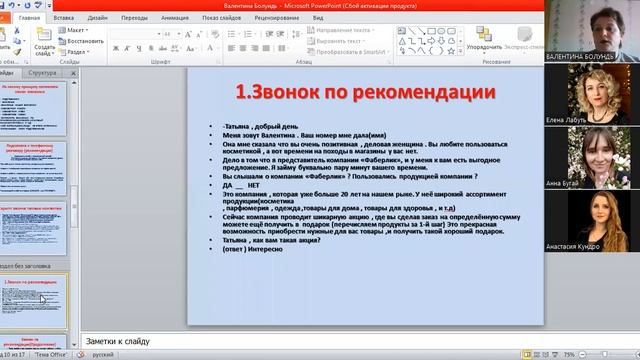The height and width of the screenshot is (360, 640).
Task: Increase list indent level icon
Action: pyautogui.click(x=280, y=34)
